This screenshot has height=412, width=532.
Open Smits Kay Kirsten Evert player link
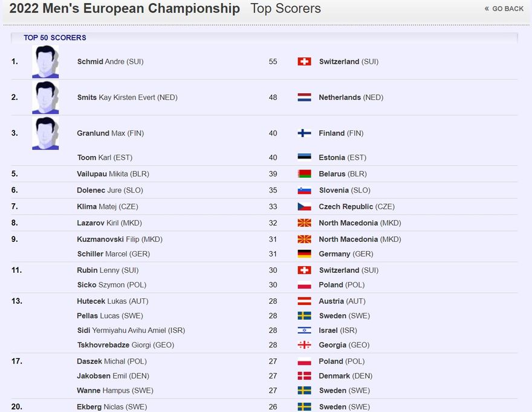[127, 97]
